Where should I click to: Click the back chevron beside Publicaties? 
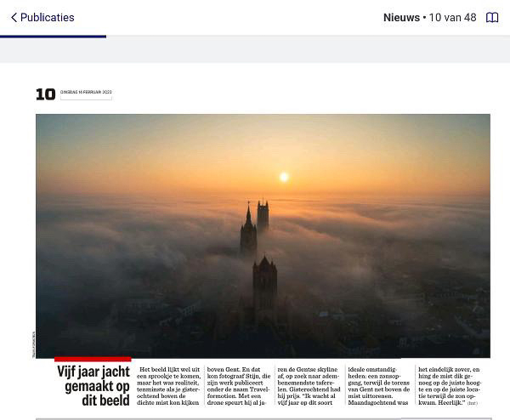[x=14, y=18]
